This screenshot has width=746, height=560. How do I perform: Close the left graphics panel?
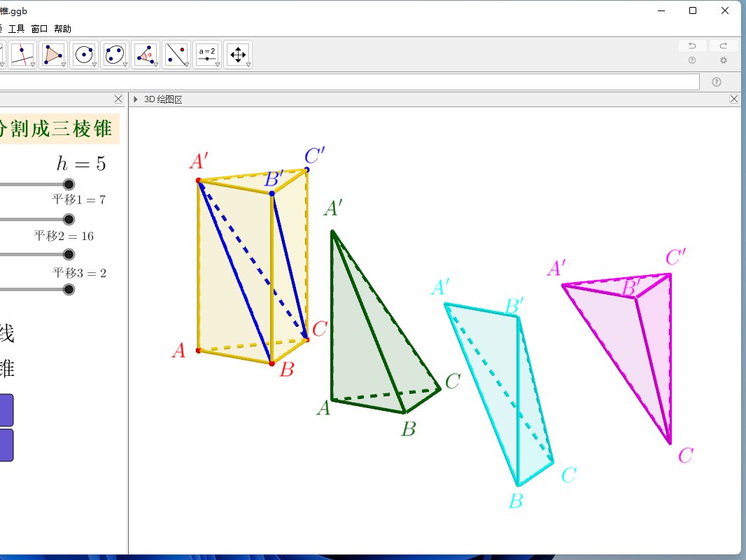click(118, 99)
